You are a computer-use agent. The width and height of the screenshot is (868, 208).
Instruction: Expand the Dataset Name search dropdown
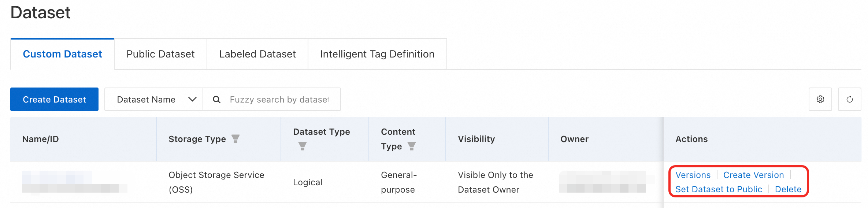coord(154,99)
